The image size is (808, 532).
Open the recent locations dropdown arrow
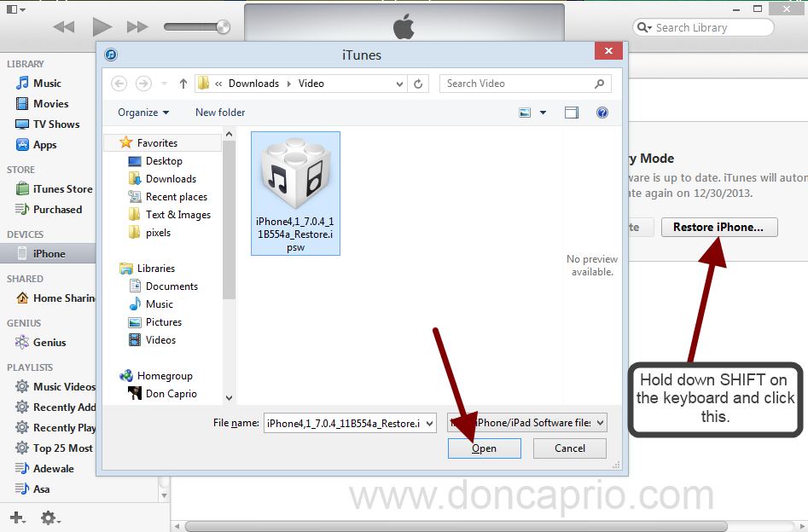(x=164, y=84)
